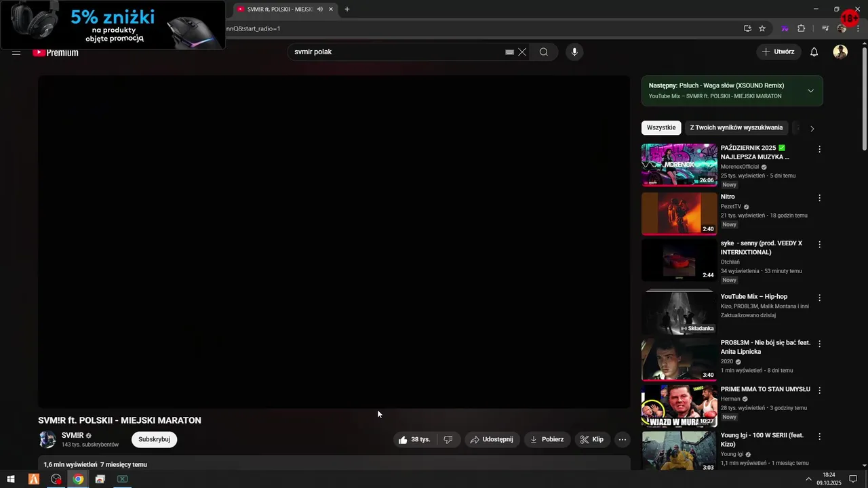Show hidden system tray icons
Screen dimensions: 868x488
808,479
